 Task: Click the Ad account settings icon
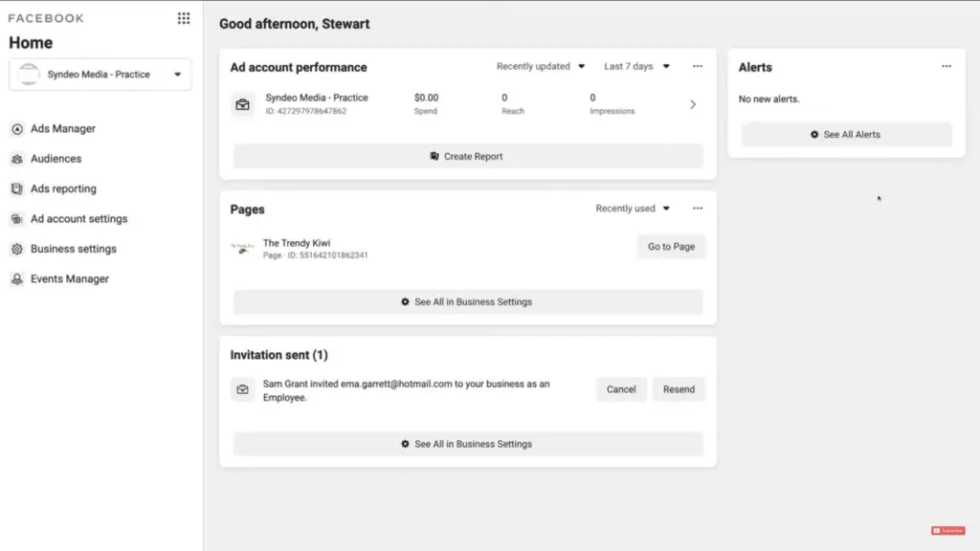click(17, 219)
